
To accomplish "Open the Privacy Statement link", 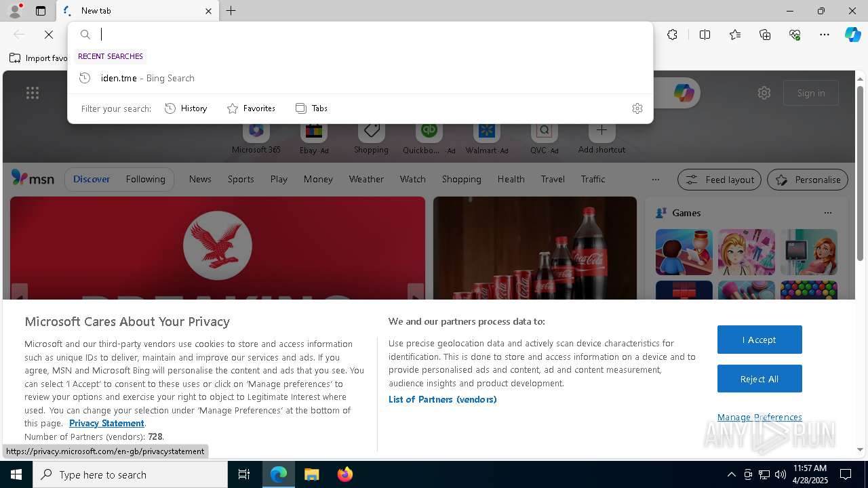I will click(106, 423).
